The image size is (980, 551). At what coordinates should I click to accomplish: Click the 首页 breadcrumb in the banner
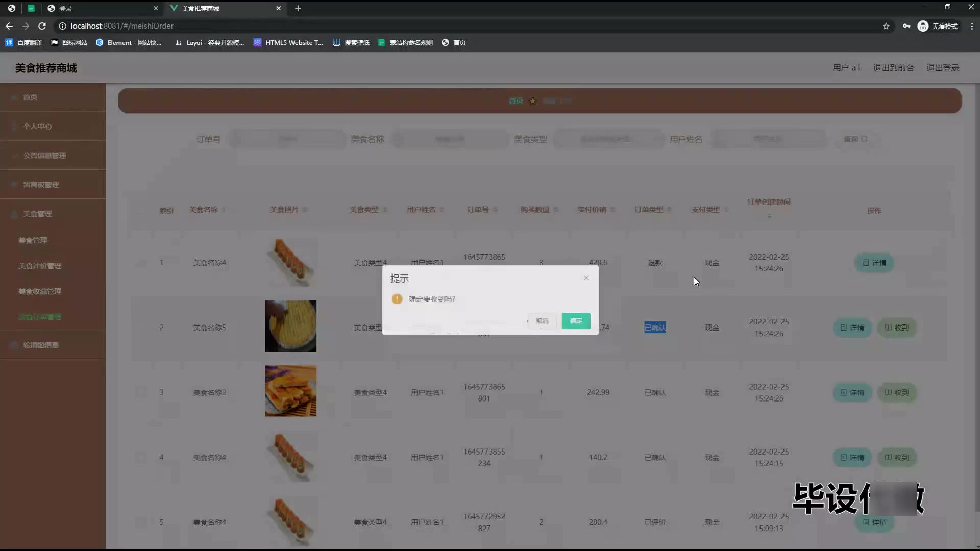pyautogui.click(x=516, y=101)
